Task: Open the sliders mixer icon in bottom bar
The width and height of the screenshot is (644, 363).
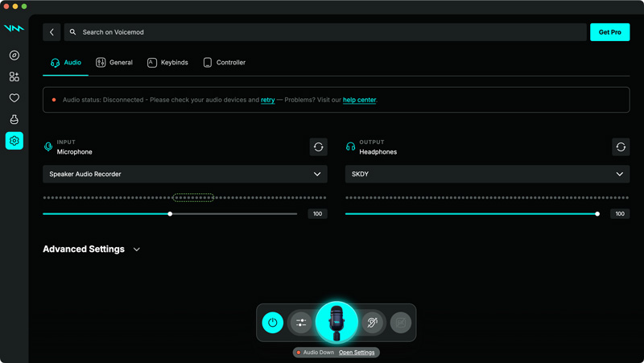Action: [301, 322]
